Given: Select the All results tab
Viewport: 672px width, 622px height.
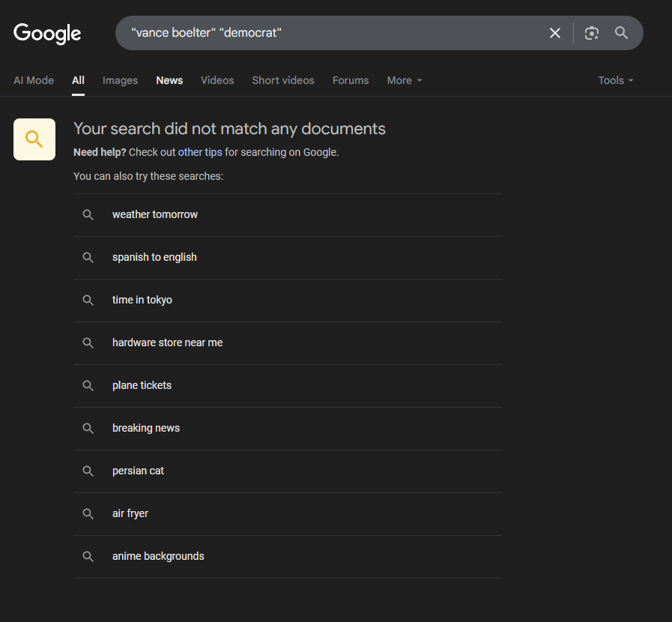Looking at the screenshot, I should click(78, 80).
